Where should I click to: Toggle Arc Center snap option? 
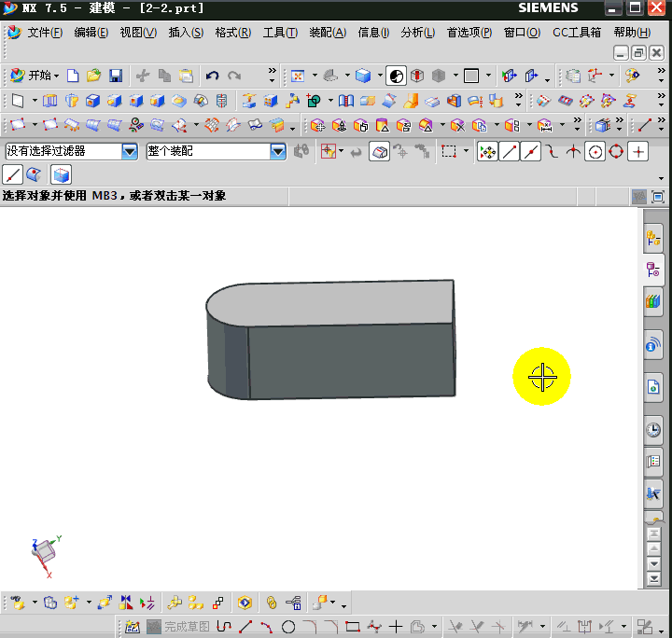click(x=595, y=152)
